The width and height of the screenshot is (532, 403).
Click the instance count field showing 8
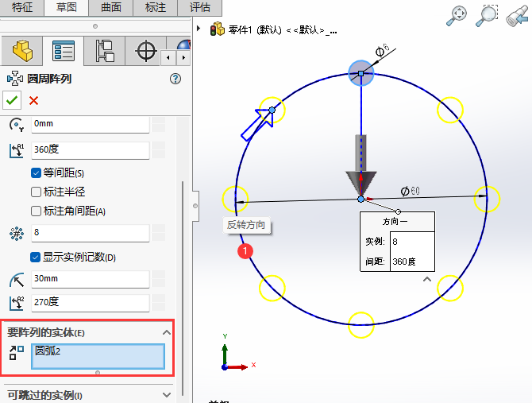click(x=91, y=233)
